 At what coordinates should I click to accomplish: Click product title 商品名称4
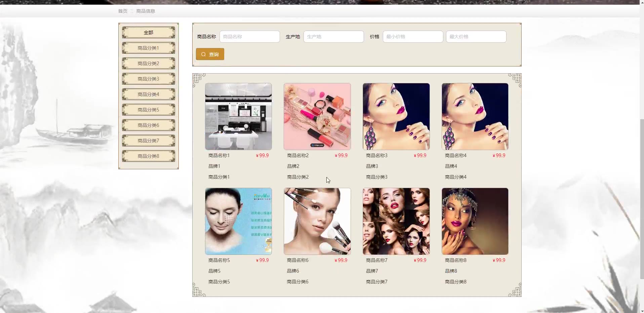coord(456,155)
